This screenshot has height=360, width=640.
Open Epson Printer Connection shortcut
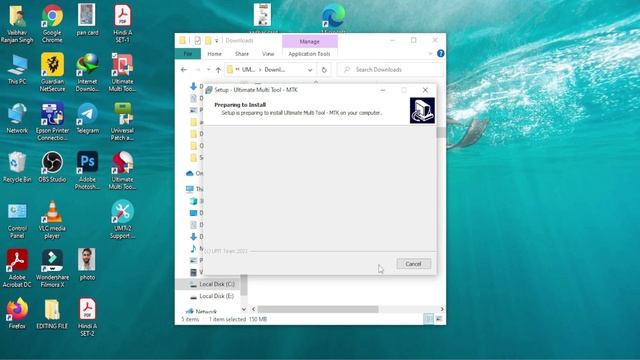coord(52,121)
